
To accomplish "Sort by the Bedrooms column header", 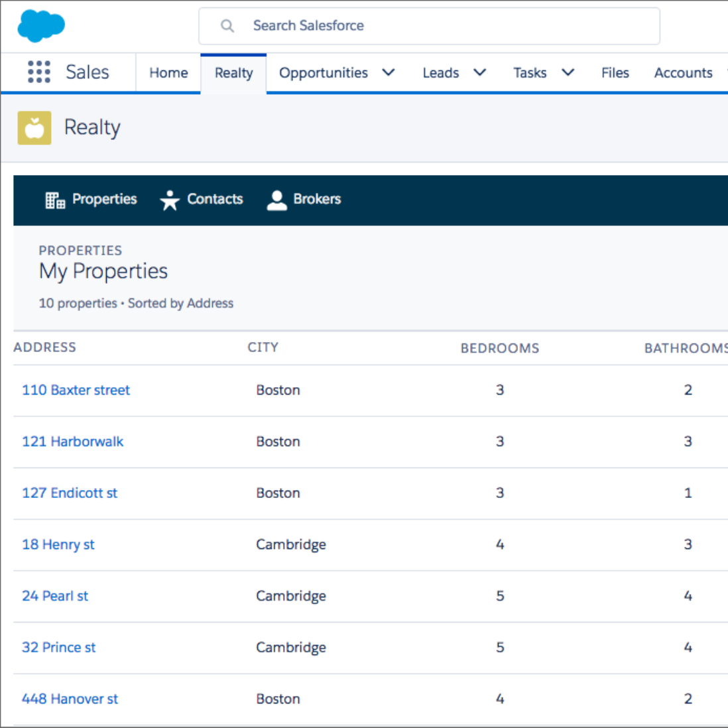I will tap(500, 348).
